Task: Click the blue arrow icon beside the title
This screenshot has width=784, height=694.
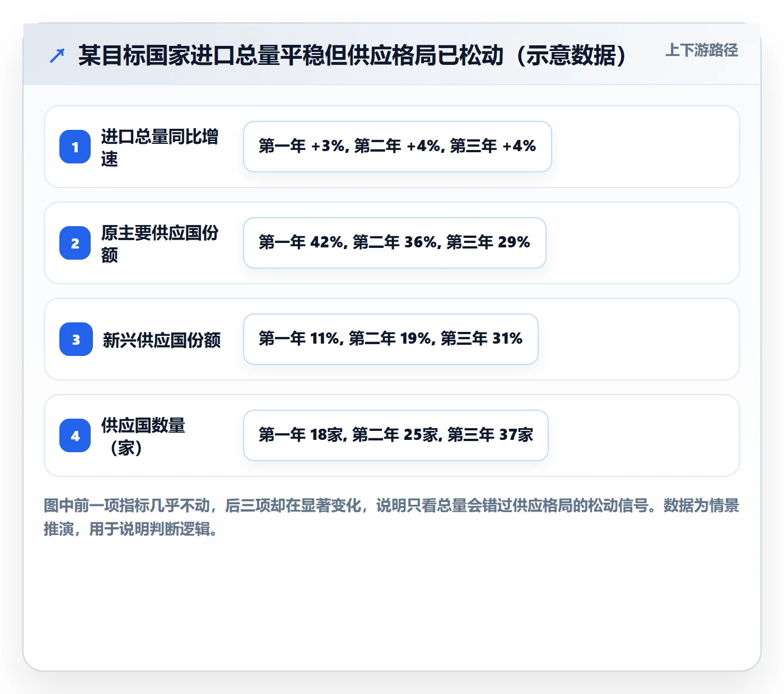Action: coord(57,55)
